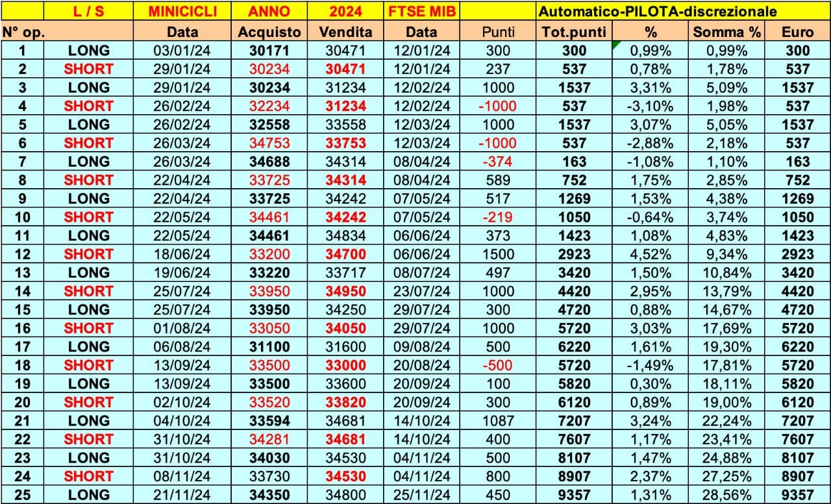
Task: Select the Punti value 1500
Action: click(499, 254)
